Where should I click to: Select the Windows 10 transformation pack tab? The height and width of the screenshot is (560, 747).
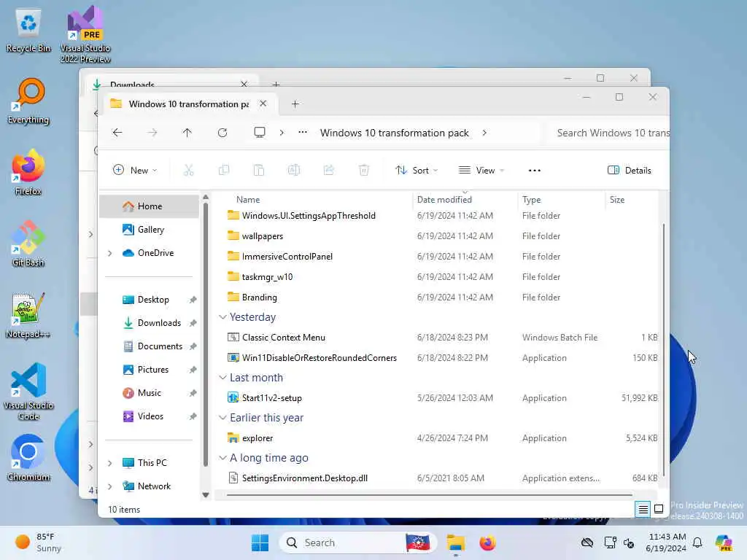coord(189,104)
